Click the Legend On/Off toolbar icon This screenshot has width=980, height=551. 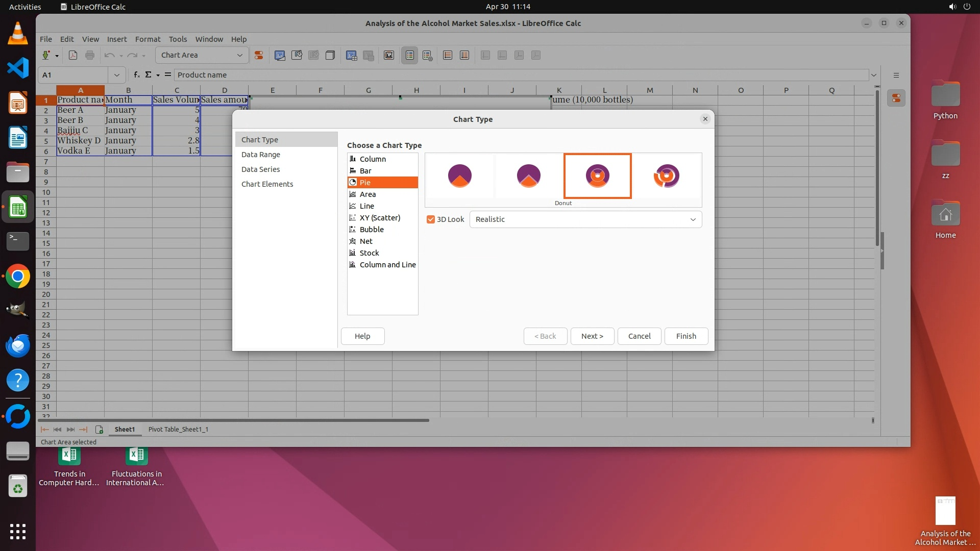point(410,55)
